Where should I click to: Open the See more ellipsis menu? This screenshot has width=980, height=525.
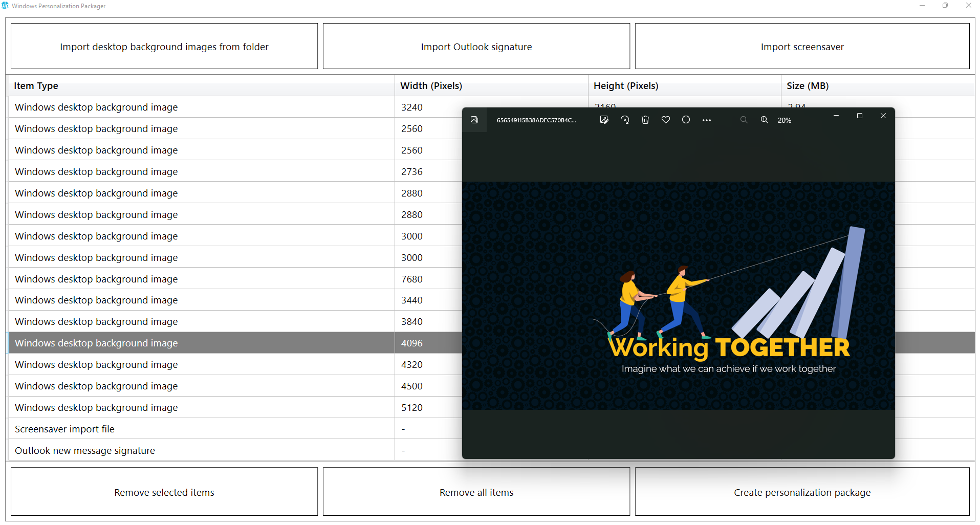(x=707, y=120)
